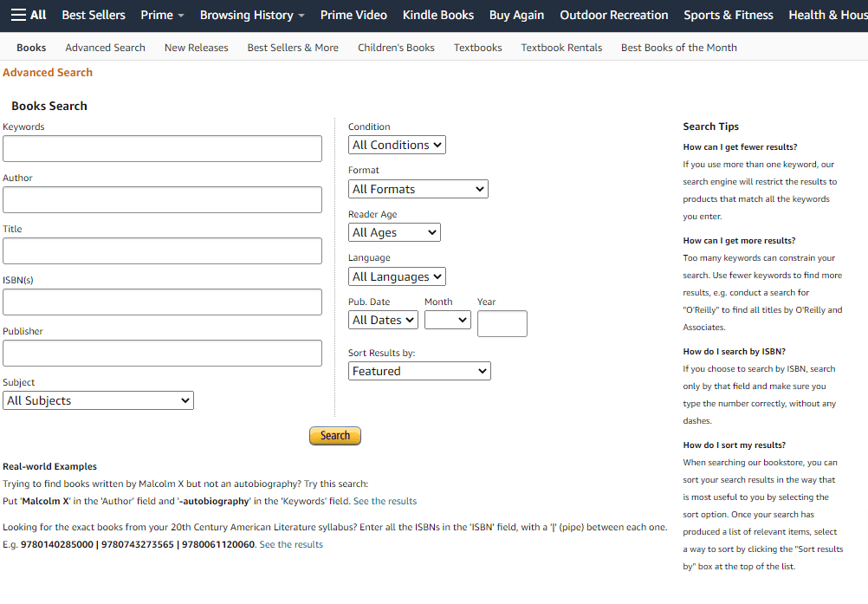Focus the Publisher input field

[x=162, y=354]
